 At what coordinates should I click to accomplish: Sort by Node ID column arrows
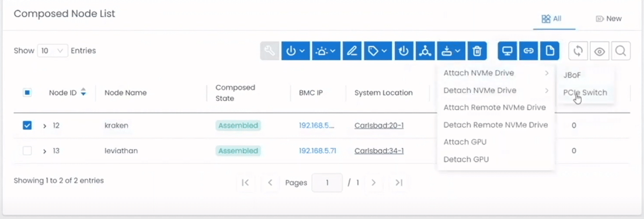[83, 92]
